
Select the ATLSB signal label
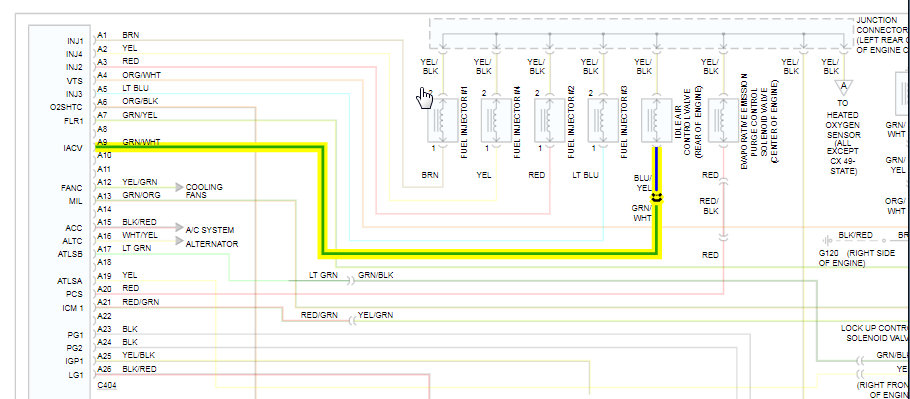click(71, 254)
